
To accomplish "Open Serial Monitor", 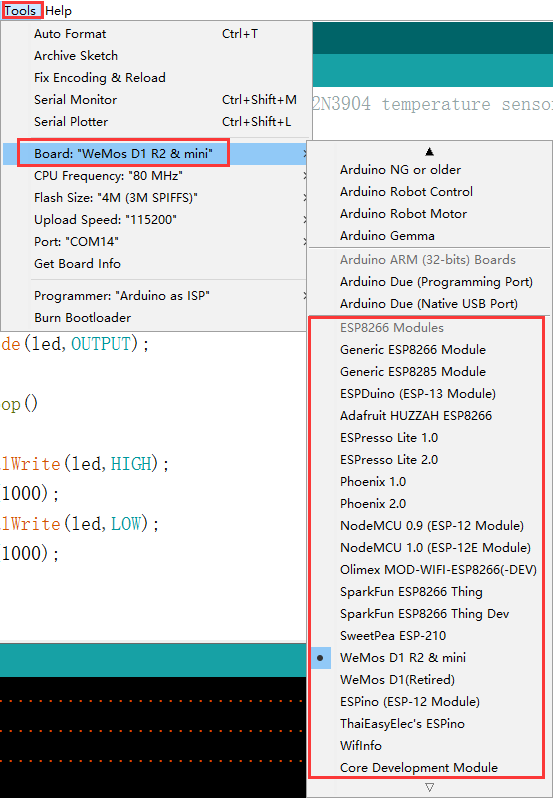I will [x=157, y=99].
